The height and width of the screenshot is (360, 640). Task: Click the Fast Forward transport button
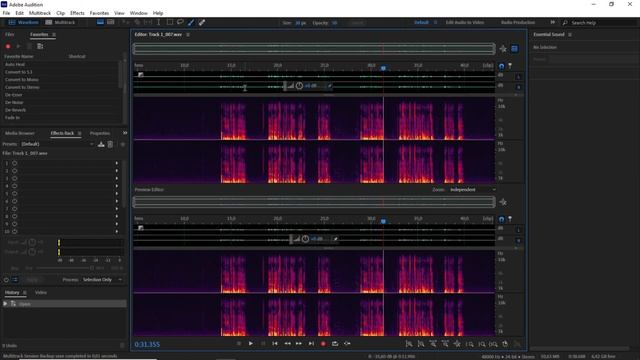tap(299, 344)
